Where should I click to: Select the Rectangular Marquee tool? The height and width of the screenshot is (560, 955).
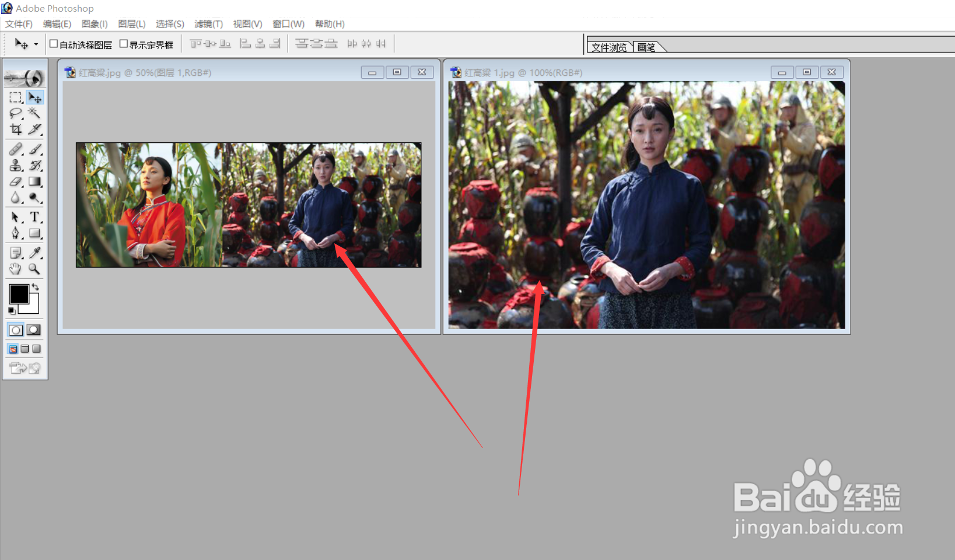16,97
